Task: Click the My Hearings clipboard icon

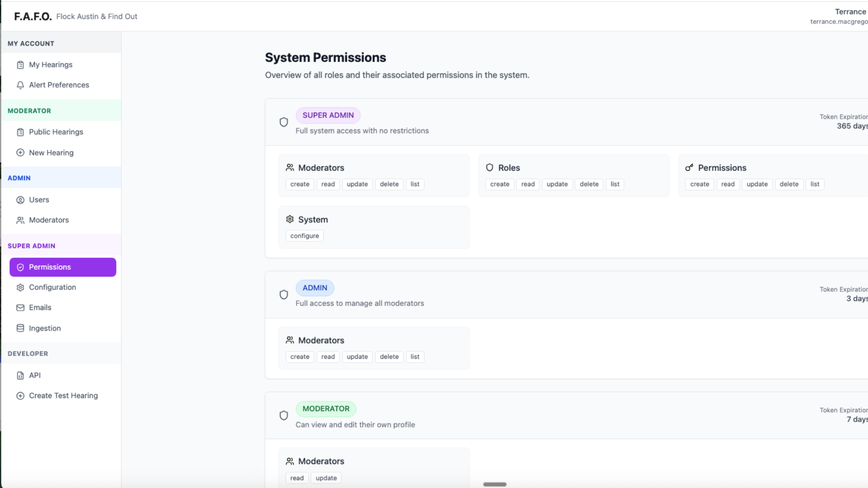Action: click(20, 65)
